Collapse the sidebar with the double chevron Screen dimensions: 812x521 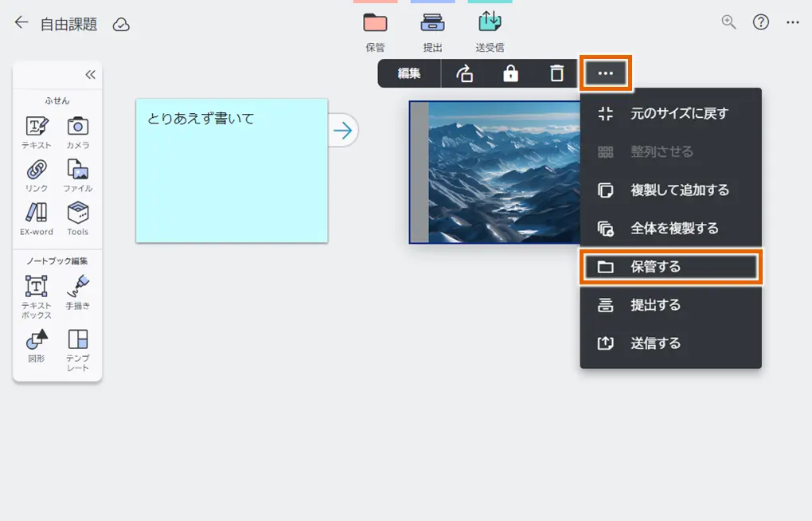pos(90,74)
